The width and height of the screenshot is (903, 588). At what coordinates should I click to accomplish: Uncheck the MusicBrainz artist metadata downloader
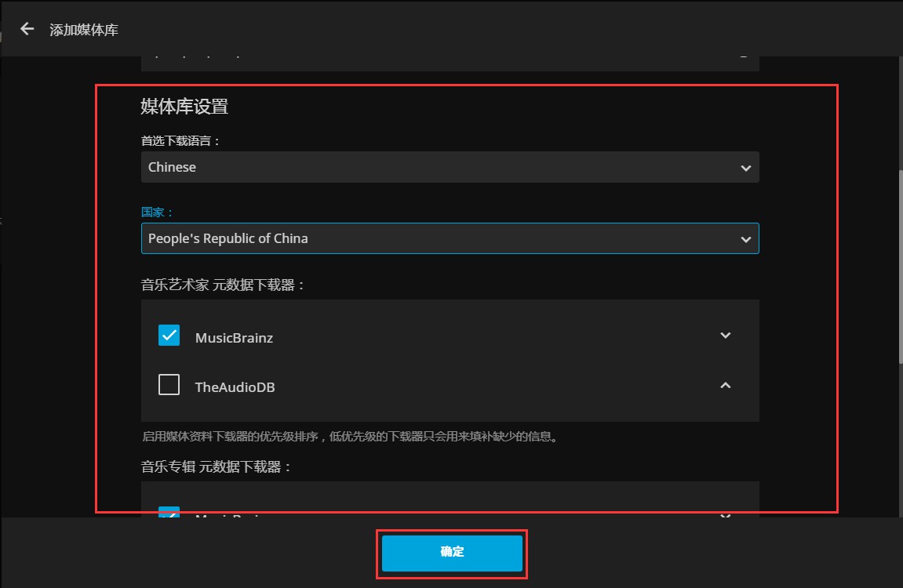click(x=169, y=336)
